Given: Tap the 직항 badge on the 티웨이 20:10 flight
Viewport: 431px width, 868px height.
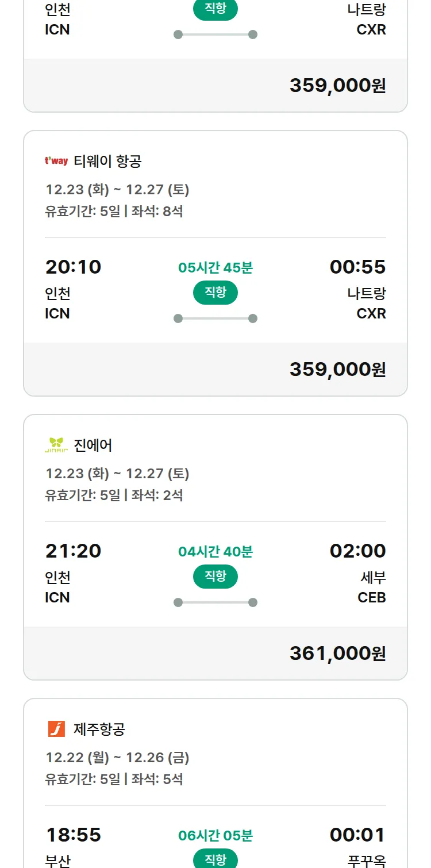Looking at the screenshot, I should (215, 293).
